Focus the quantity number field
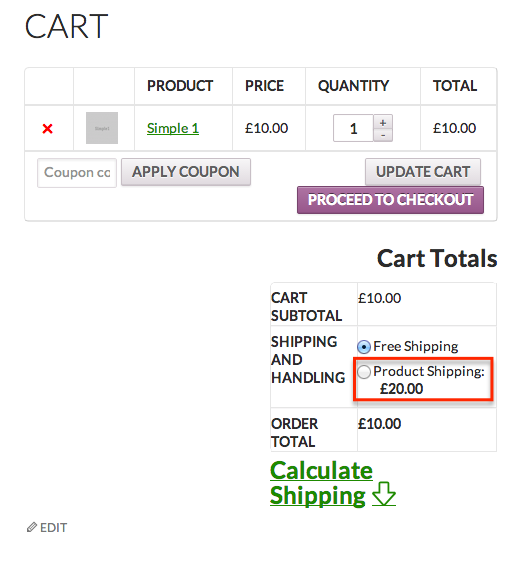The height and width of the screenshot is (568, 531). [x=353, y=128]
